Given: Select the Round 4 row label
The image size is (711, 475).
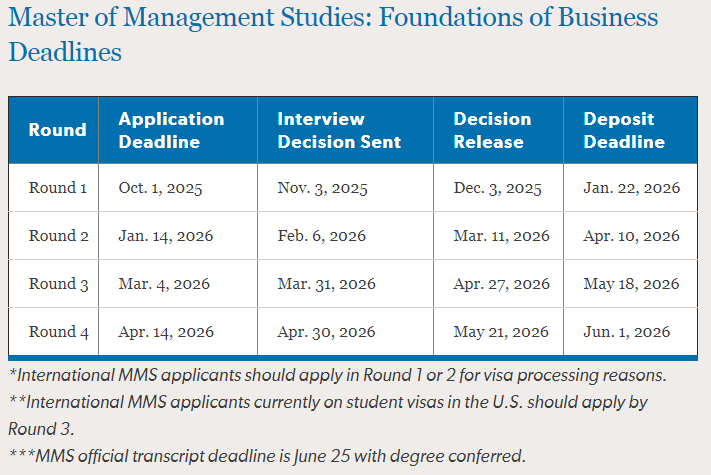Looking at the screenshot, I should click(x=58, y=332).
